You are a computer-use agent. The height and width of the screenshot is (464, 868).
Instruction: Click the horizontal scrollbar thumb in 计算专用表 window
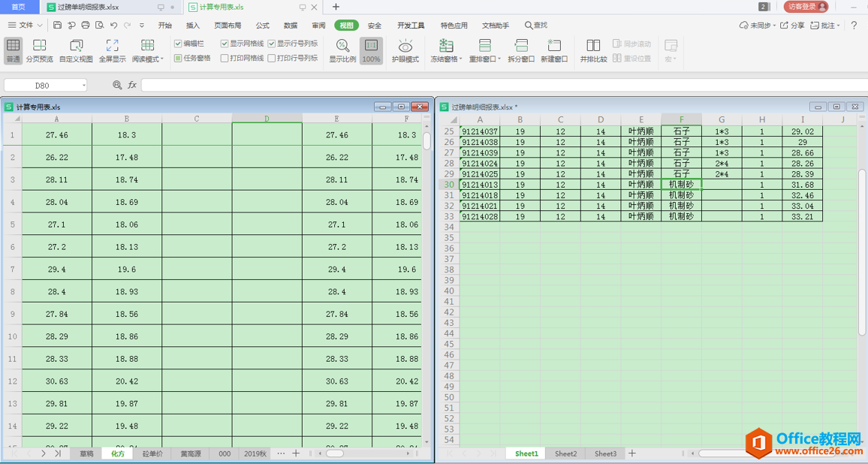pos(334,453)
